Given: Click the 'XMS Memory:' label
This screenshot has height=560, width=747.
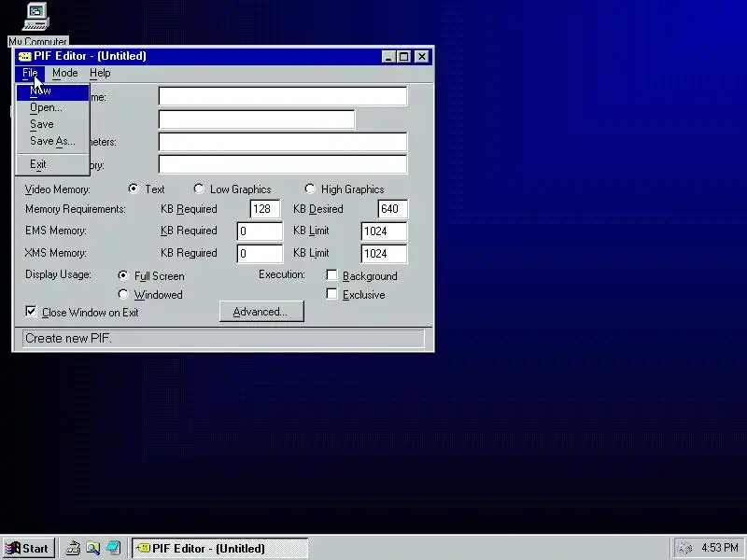Looking at the screenshot, I should 56,253.
